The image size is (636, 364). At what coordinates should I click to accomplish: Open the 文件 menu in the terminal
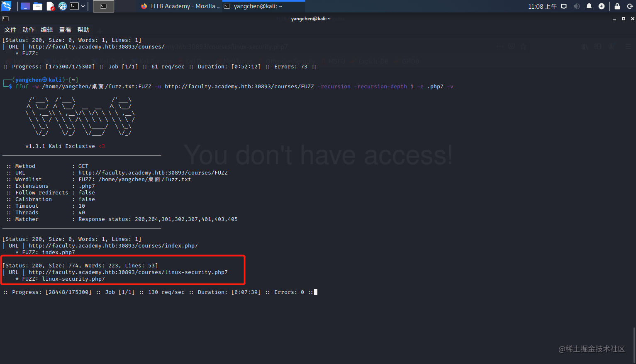point(10,29)
